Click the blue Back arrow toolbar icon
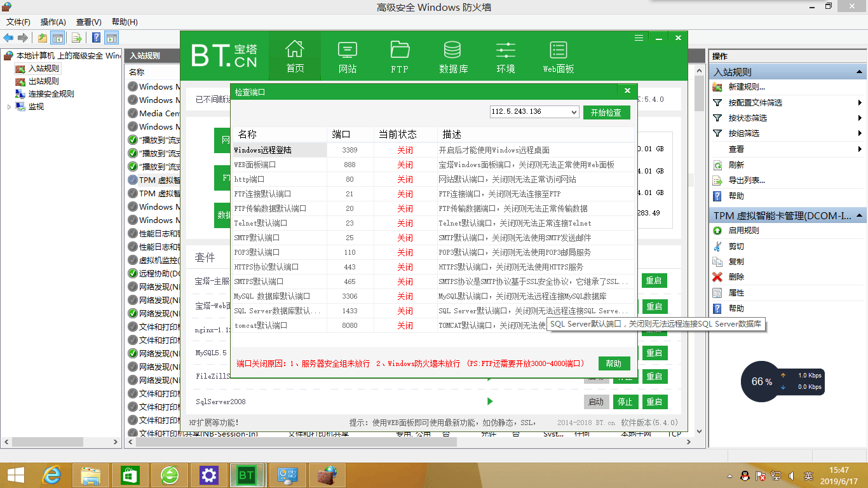This screenshot has height=488, width=868. point(8,37)
